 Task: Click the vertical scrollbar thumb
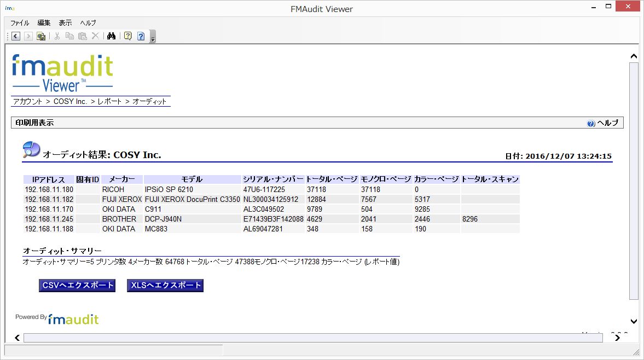(x=634, y=182)
